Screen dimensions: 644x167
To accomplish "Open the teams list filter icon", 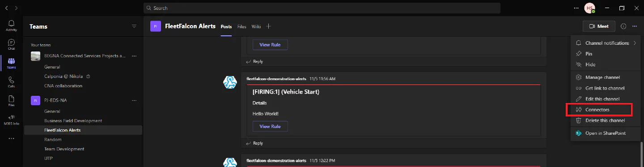I will pyautogui.click(x=134, y=26).
